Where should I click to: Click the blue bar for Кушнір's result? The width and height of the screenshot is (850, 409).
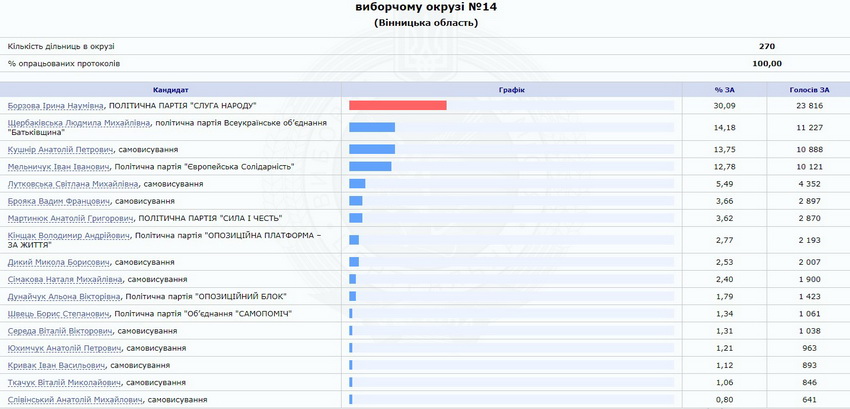pos(371,149)
